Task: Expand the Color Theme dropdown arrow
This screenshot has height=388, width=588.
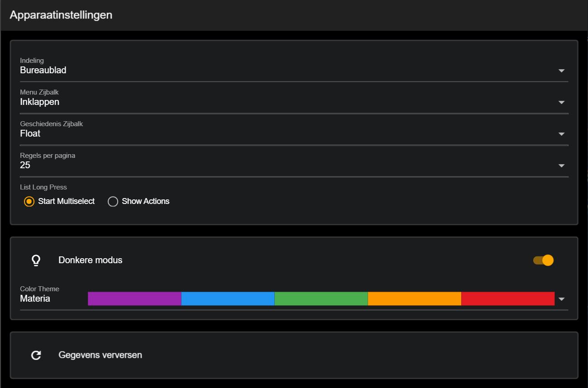Action: tap(561, 299)
